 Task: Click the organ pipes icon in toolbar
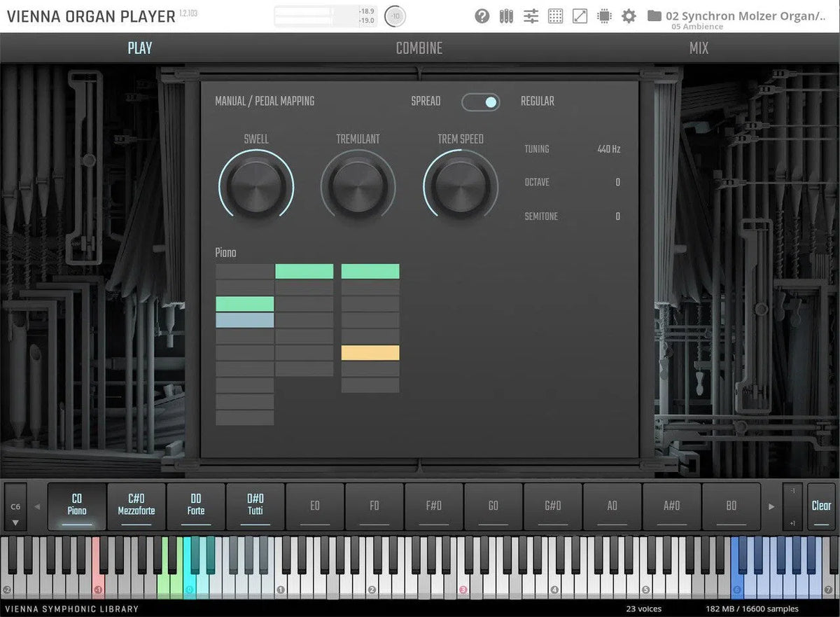506,16
